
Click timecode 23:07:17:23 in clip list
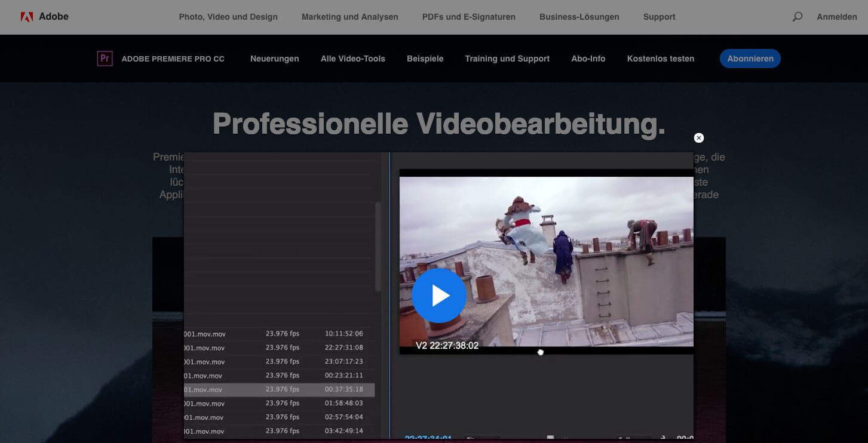[343, 362]
